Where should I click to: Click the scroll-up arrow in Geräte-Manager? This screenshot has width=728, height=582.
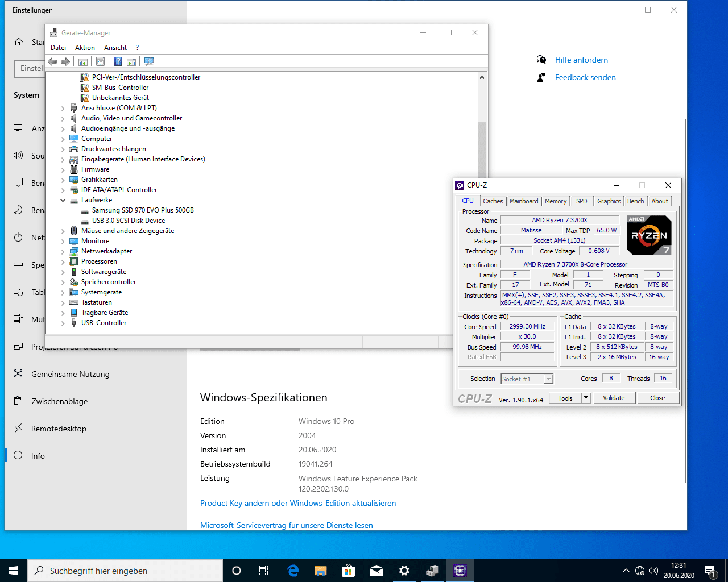(x=482, y=77)
